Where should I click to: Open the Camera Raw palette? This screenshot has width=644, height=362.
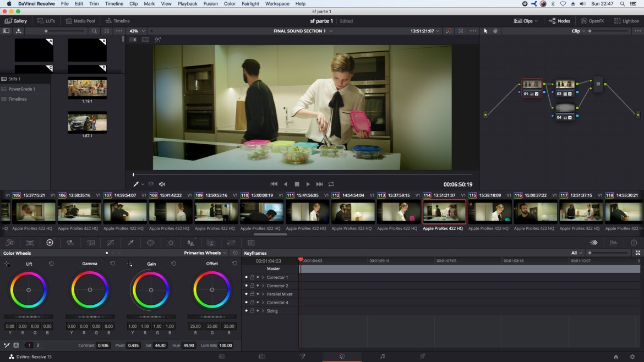(10, 243)
